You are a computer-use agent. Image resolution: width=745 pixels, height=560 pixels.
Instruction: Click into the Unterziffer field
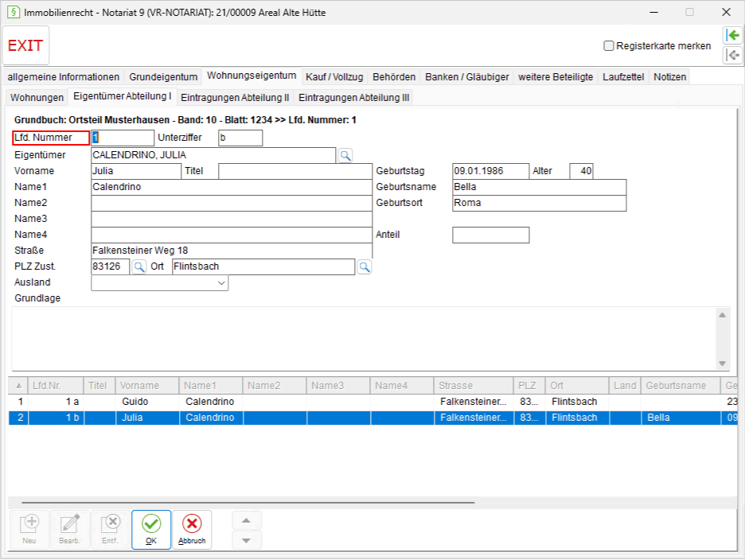(240, 138)
